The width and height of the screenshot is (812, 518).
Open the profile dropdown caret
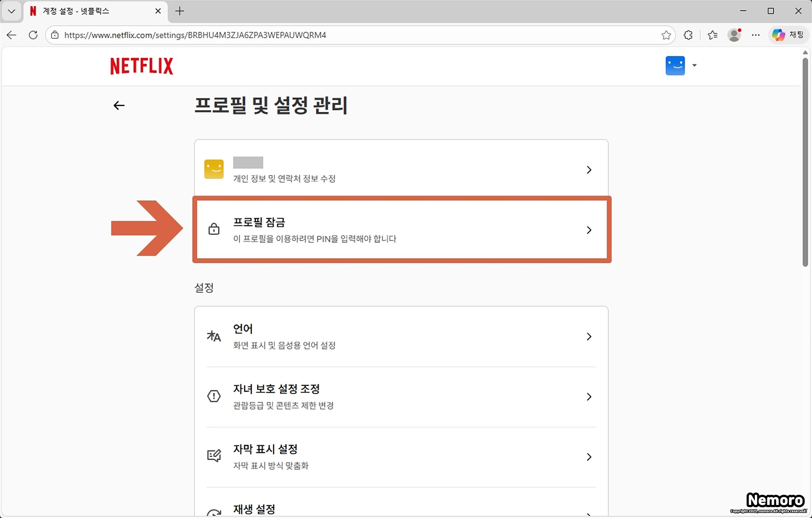pyautogui.click(x=694, y=65)
